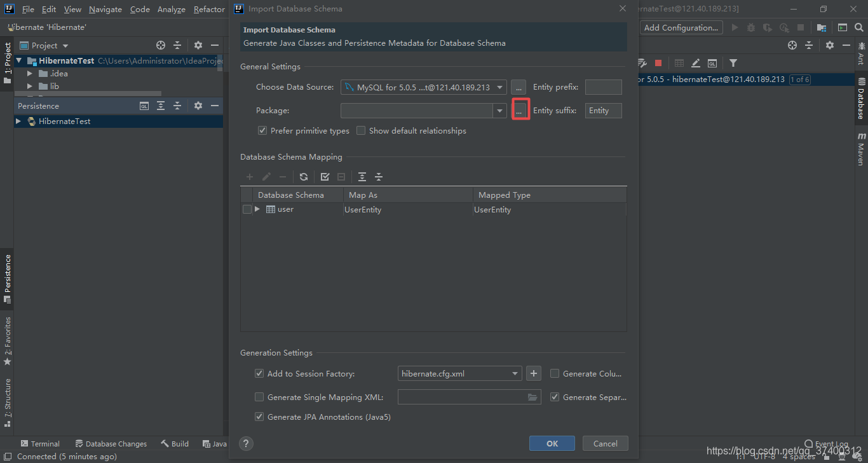
Task: Open Event Log in status bar
Action: click(x=826, y=444)
